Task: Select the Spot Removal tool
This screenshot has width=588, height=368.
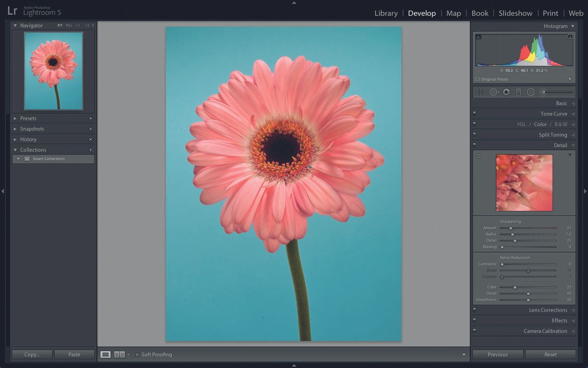Action: pos(493,92)
